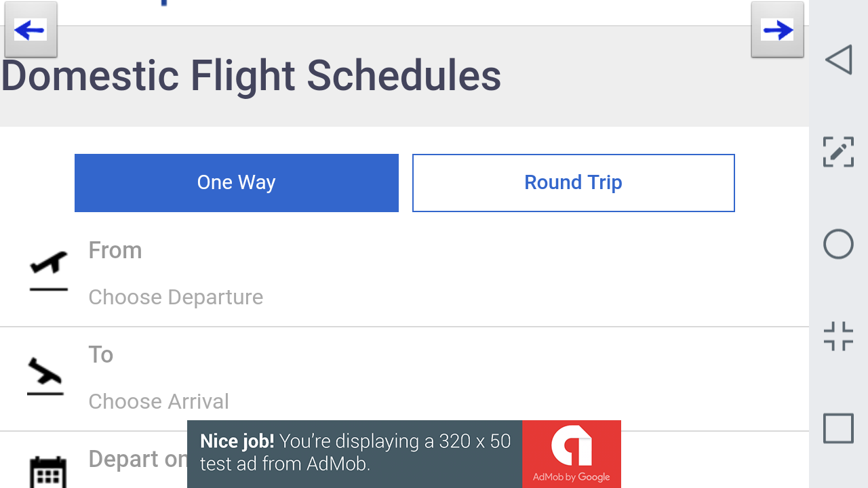Open the Choose Departure selector
868x488 pixels.
tap(176, 297)
